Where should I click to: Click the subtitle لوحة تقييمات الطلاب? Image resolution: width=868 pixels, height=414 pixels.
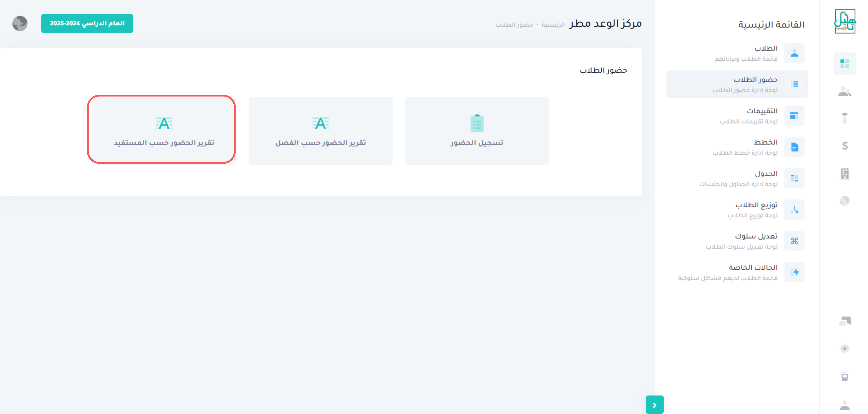point(749,122)
